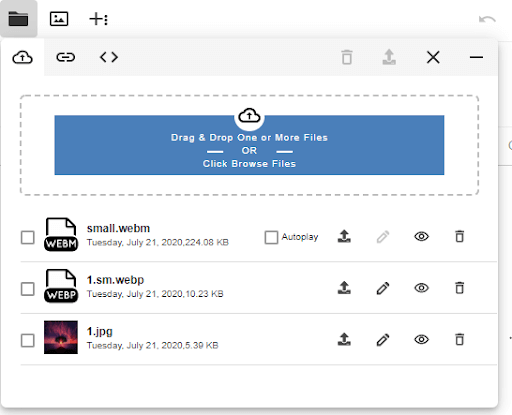Insert small.webm using its upload icon

click(344, 236)
